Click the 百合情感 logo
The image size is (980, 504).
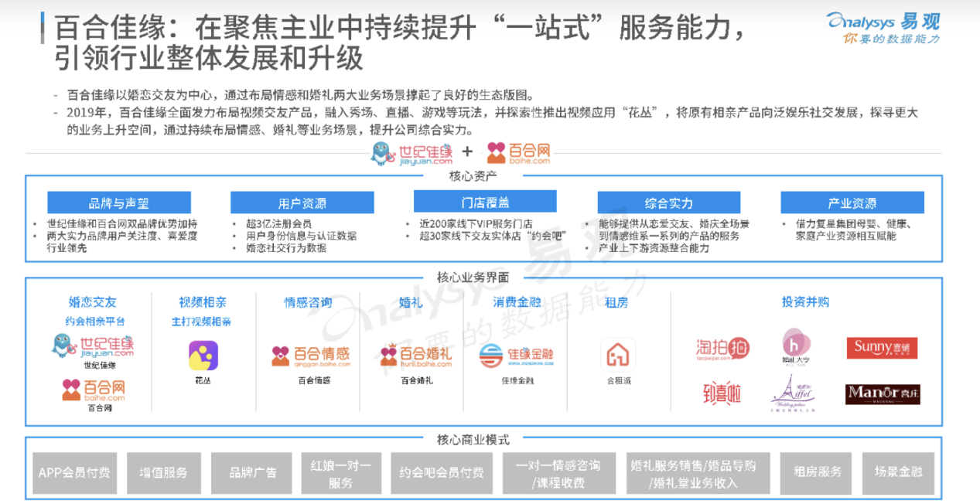tap(311, 356)
